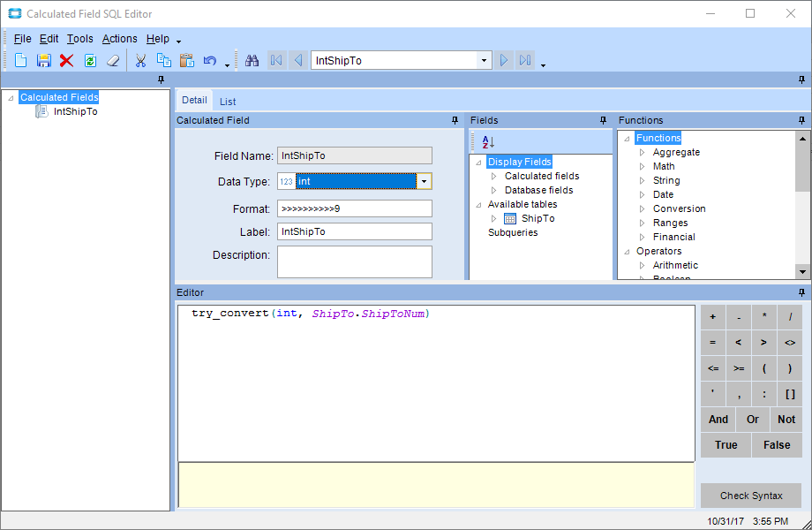Go to the last record
The height and width of the screenshot is (530, 812).
[x=525, y=61]
